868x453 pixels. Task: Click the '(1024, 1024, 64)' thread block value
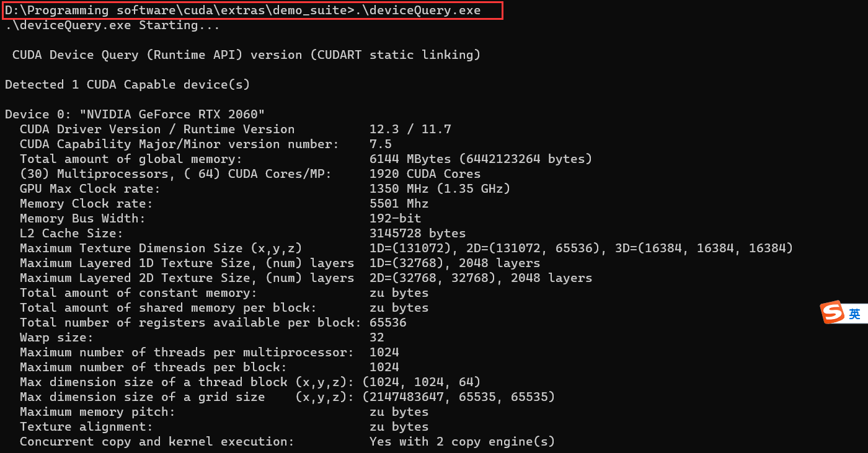(x=422, y=382)
